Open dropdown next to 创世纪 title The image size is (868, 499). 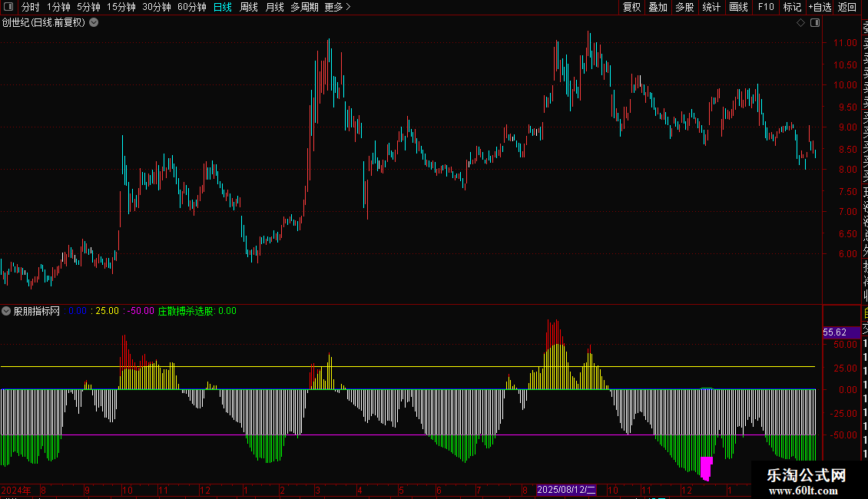coord(94,23)
